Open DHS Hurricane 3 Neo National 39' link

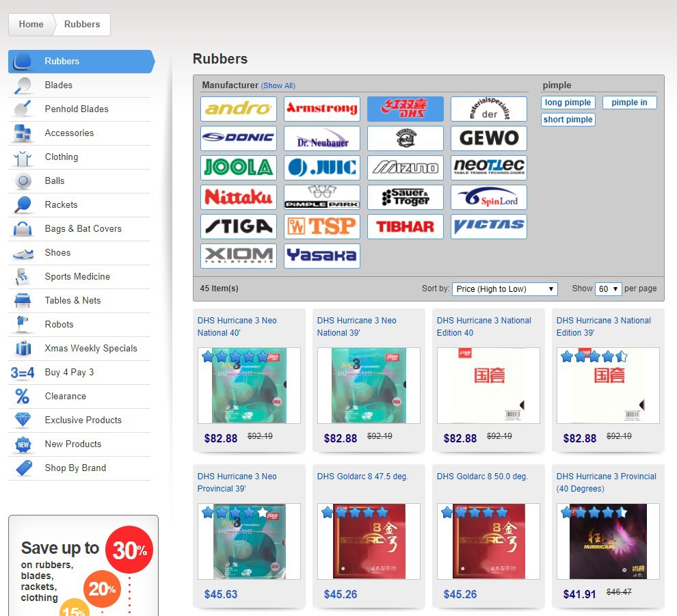point(357,327)
